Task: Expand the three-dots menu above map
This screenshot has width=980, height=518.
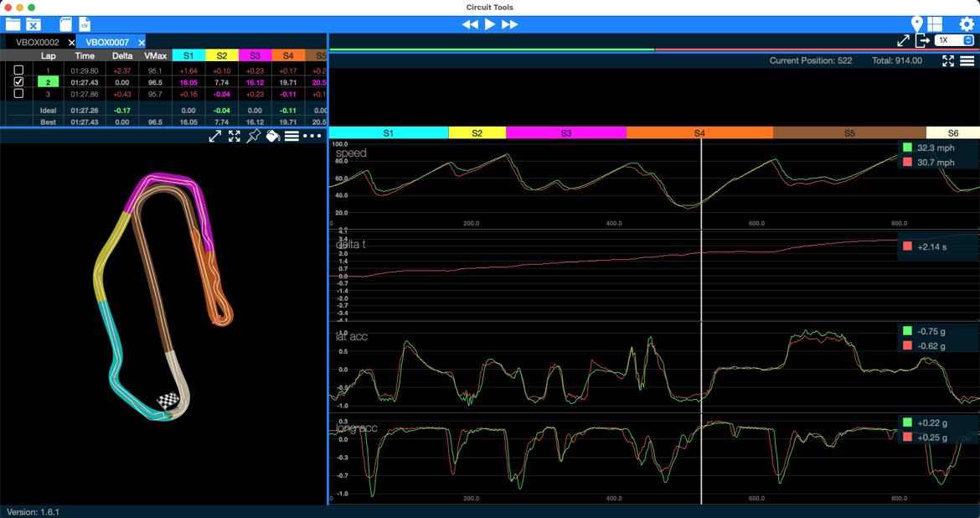Action: point(312,136)
